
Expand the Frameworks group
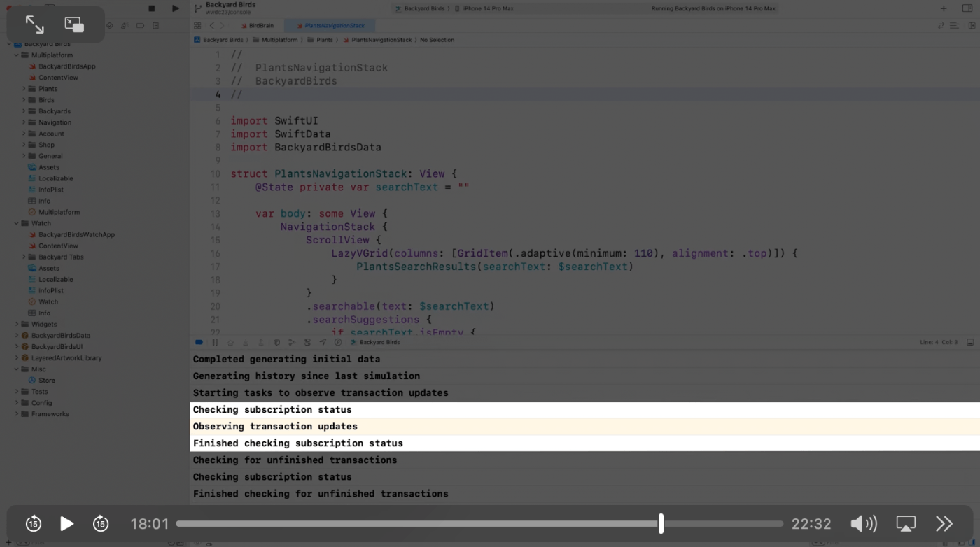tap(16, 414)
